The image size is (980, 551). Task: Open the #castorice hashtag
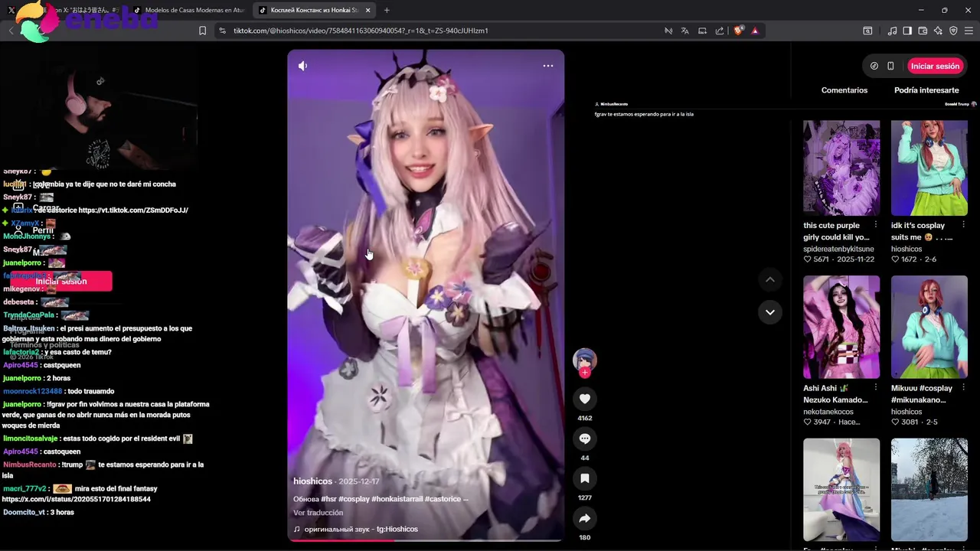tap(443, 499)
